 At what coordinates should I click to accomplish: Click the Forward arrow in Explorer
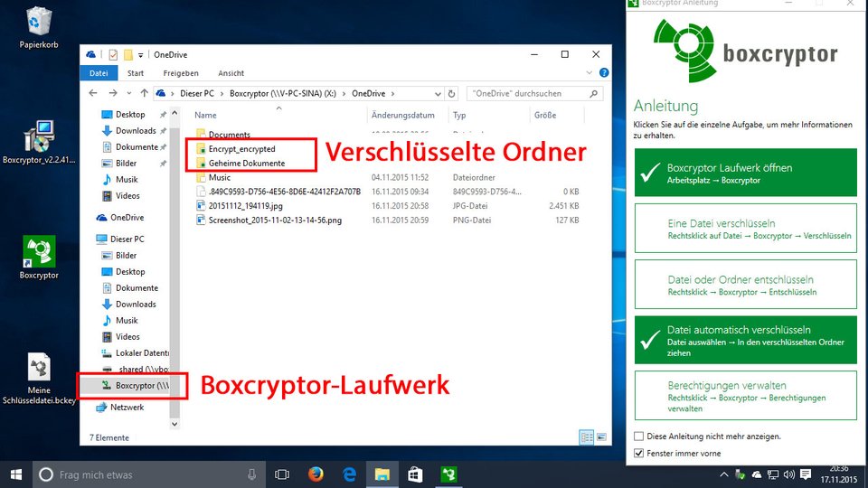click(113, 93)
